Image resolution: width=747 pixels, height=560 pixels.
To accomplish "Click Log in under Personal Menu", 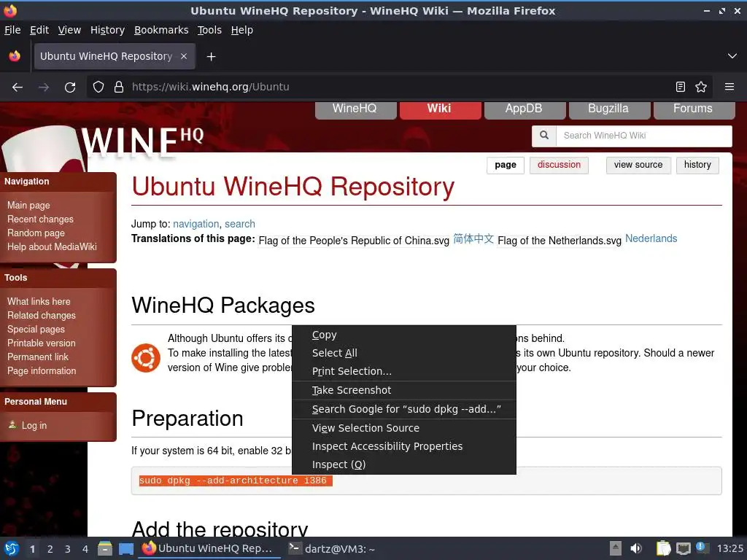I will (34, 426).
